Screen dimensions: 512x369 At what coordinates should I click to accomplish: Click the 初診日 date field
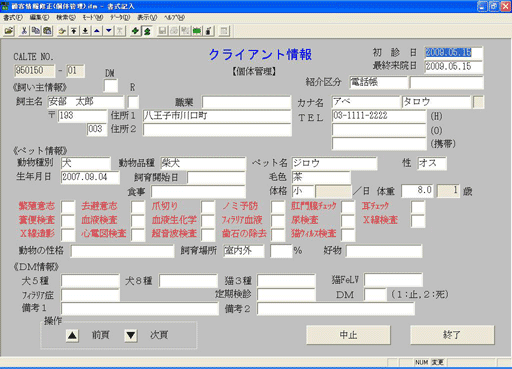[453, 53]
